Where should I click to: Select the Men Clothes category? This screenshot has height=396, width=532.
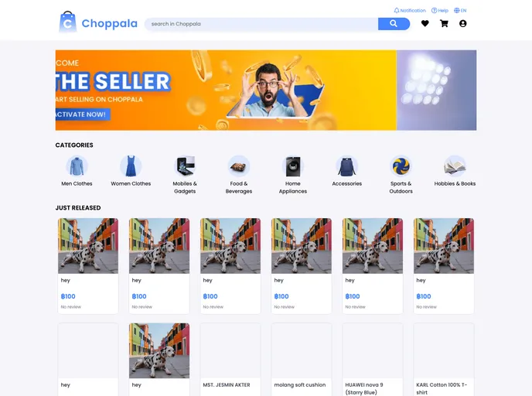(77, 171)
